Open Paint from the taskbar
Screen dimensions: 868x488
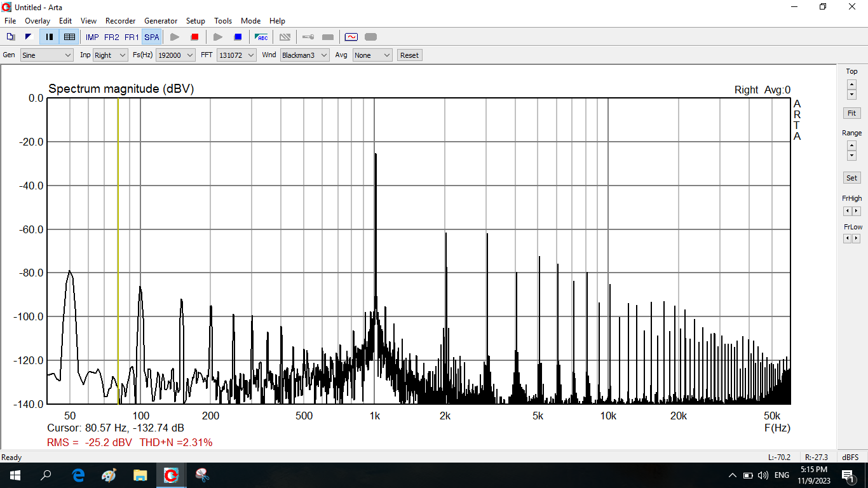pyautogui.click(x=109, y=475)
